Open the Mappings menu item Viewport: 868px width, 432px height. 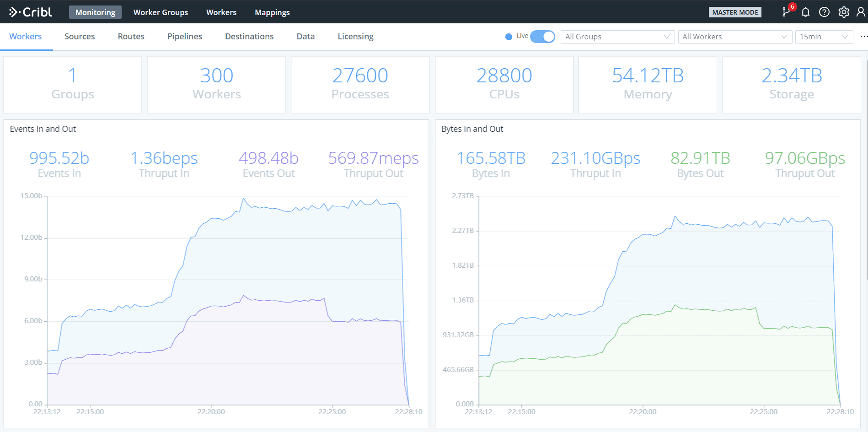(272, 12)
